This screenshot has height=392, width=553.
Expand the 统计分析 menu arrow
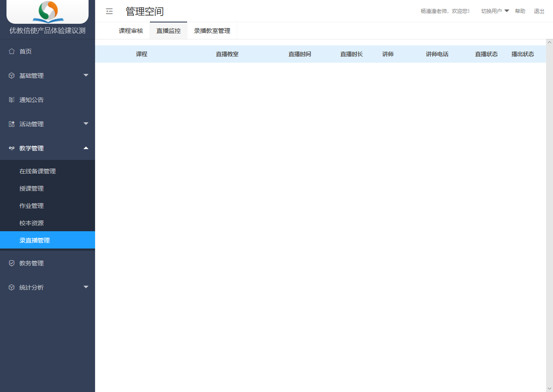86,287
